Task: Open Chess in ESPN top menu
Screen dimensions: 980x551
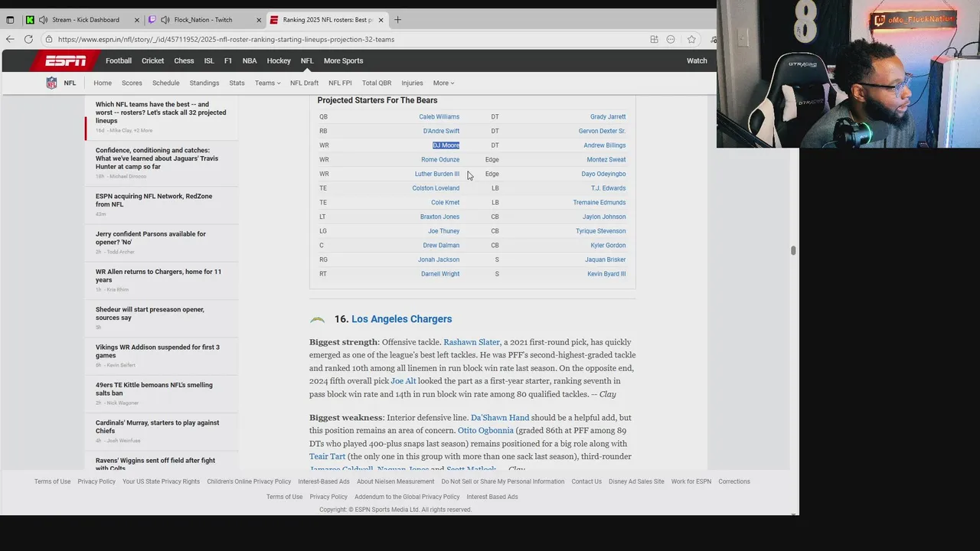Action: 184,60
